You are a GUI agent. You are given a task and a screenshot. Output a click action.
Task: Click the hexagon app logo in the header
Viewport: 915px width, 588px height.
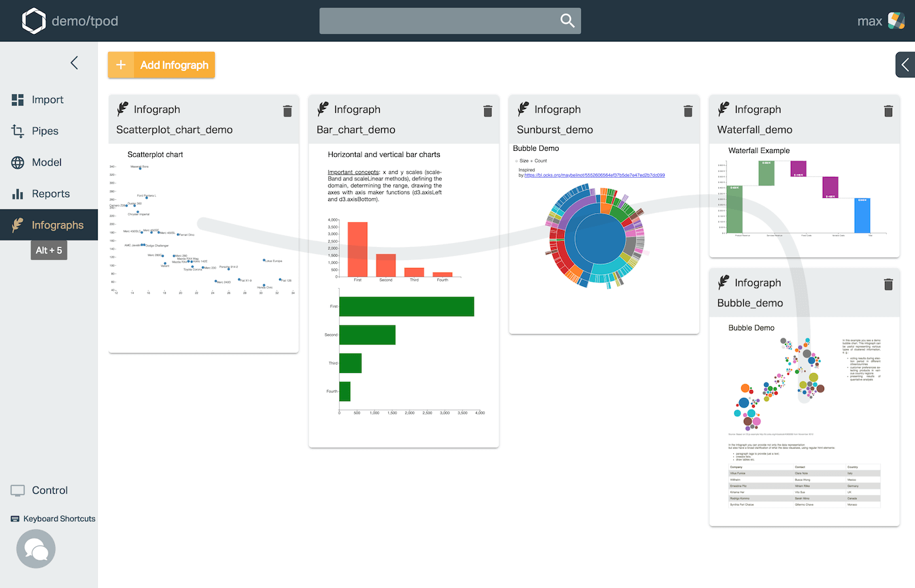click(x=34, y=20)
